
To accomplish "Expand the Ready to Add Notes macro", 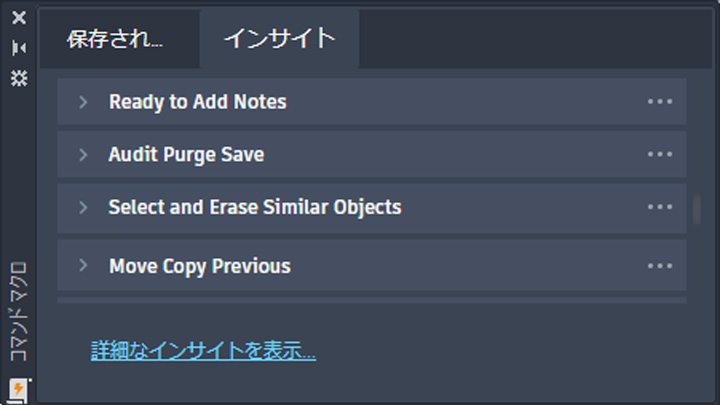I will [x=83, y=102].
